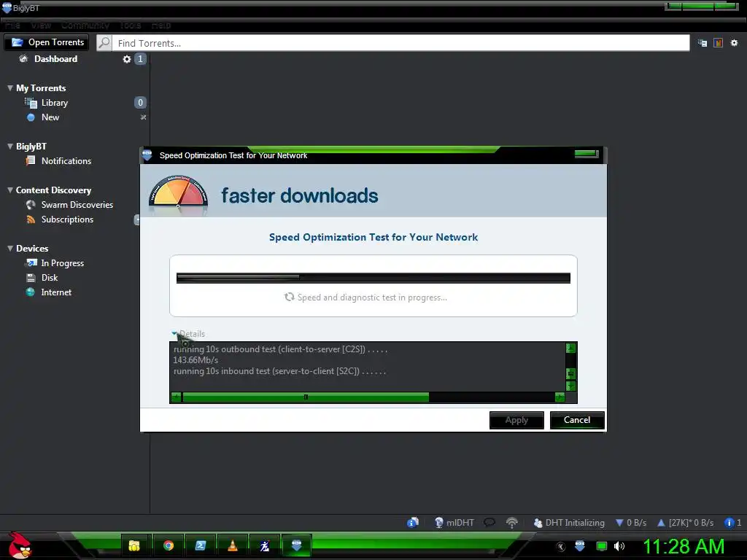This screenshot has width=747, height=560.
Task: Click the Library list icon
Action: [31, 102]
